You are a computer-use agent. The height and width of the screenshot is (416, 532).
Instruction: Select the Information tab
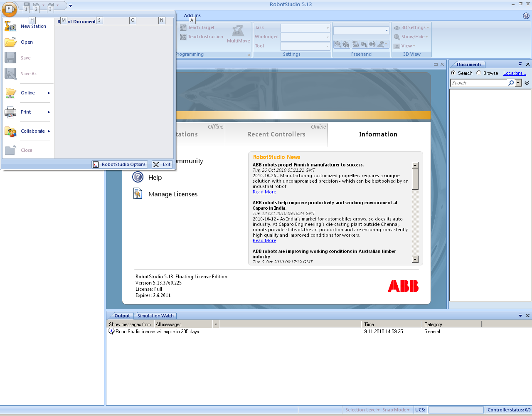(x=378, y=134)
